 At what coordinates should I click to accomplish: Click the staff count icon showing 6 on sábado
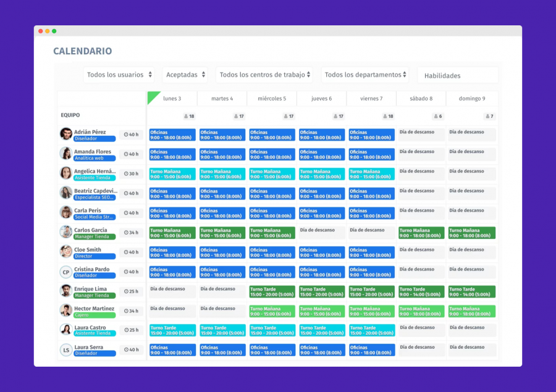tap(436, 116)
